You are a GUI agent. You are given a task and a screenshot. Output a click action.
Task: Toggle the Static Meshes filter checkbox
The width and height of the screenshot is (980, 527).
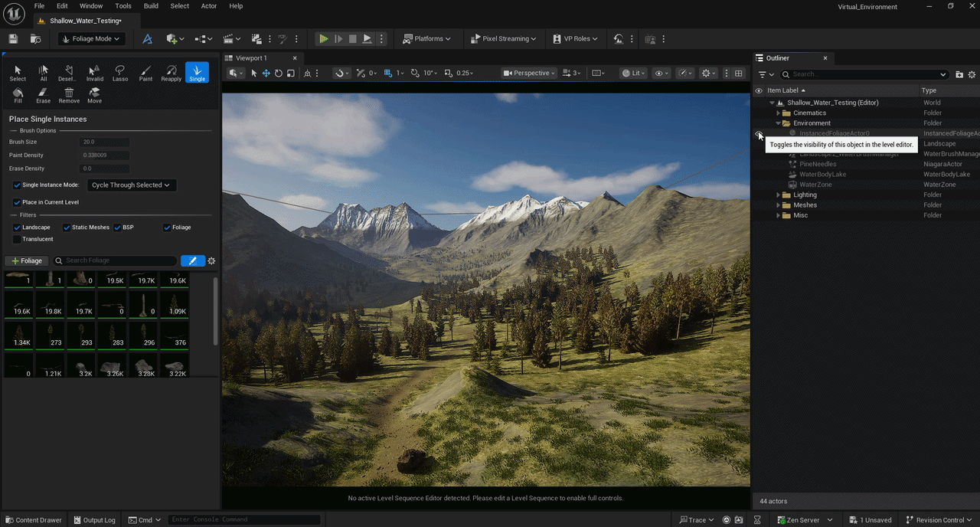(67, 227)
